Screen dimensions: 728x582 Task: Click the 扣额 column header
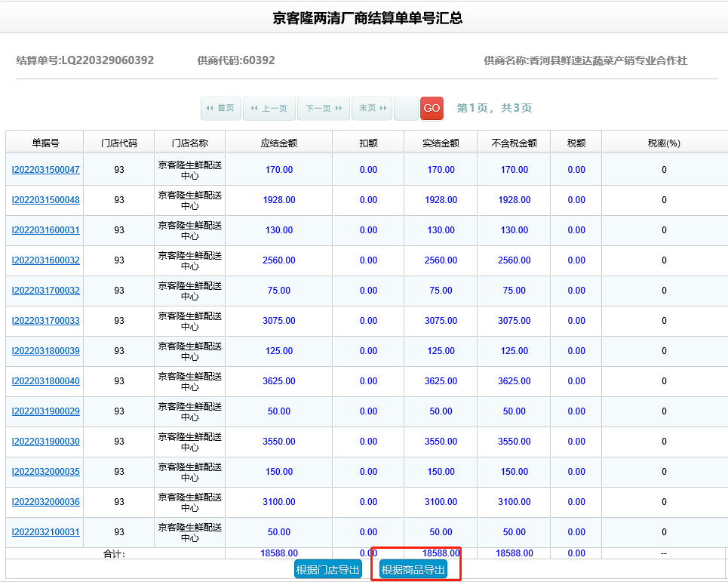(x=369, y=143)
